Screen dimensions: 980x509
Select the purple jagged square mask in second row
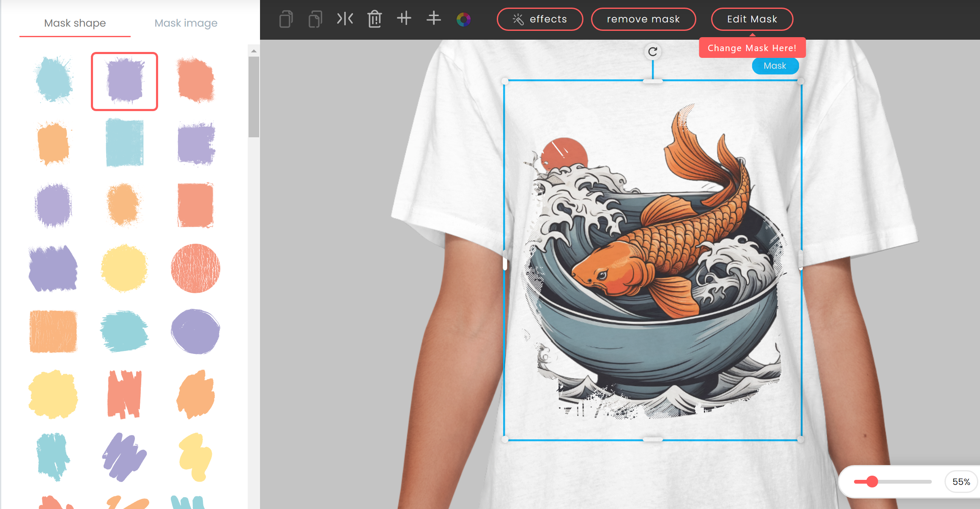pos(196,143)
